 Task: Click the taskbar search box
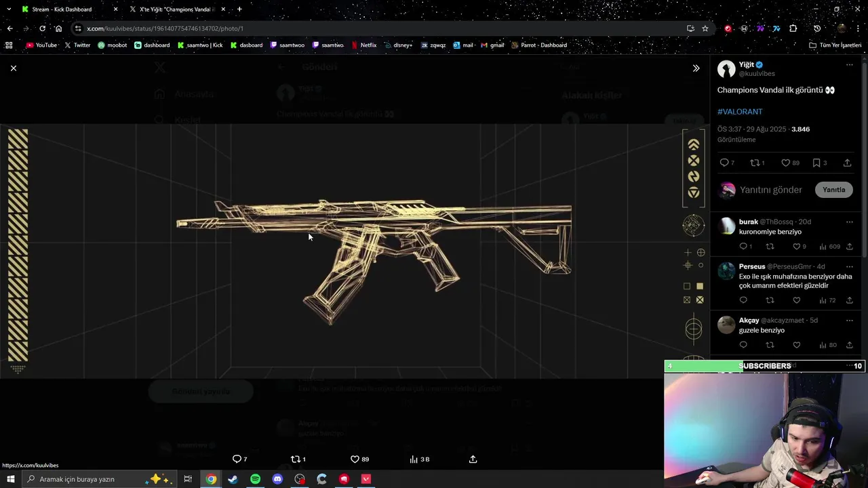pos(99,479)
